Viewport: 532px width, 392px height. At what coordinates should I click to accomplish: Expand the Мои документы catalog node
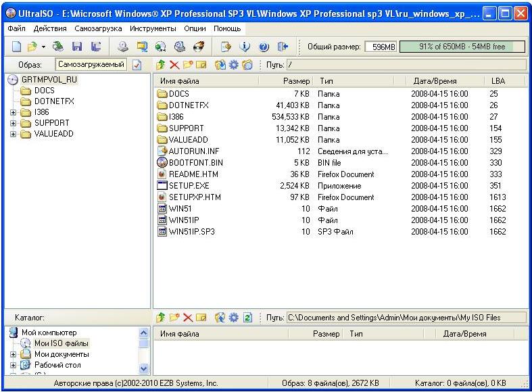coord(13,354)
